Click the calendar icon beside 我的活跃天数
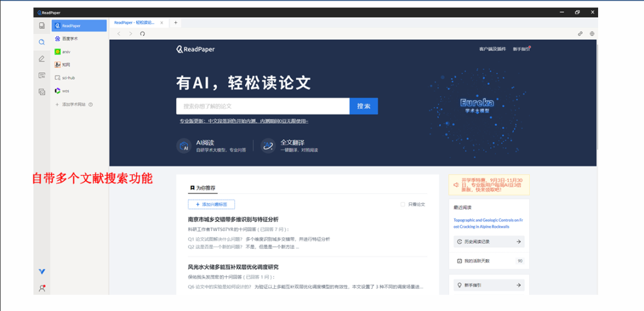 click(x=459, y=261)
